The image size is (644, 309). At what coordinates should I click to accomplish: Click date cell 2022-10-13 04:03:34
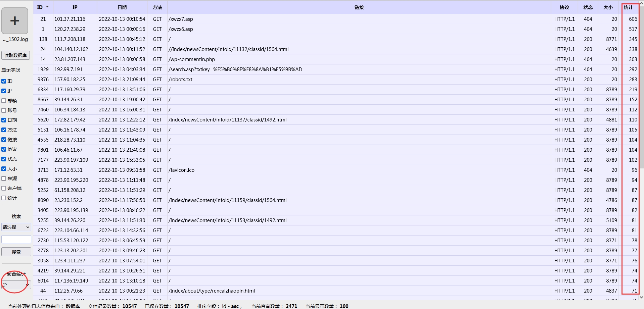[x=122, y=69]
